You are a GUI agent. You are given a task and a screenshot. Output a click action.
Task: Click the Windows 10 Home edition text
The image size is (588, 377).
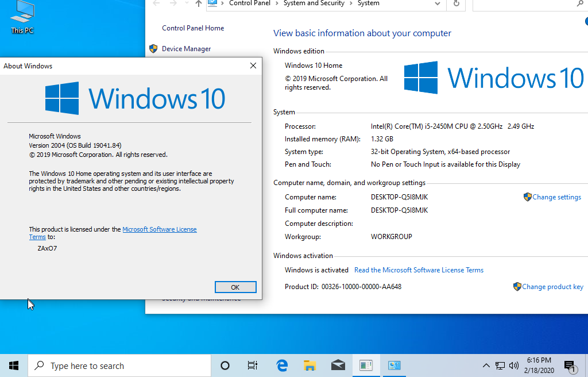pos(314,66)
